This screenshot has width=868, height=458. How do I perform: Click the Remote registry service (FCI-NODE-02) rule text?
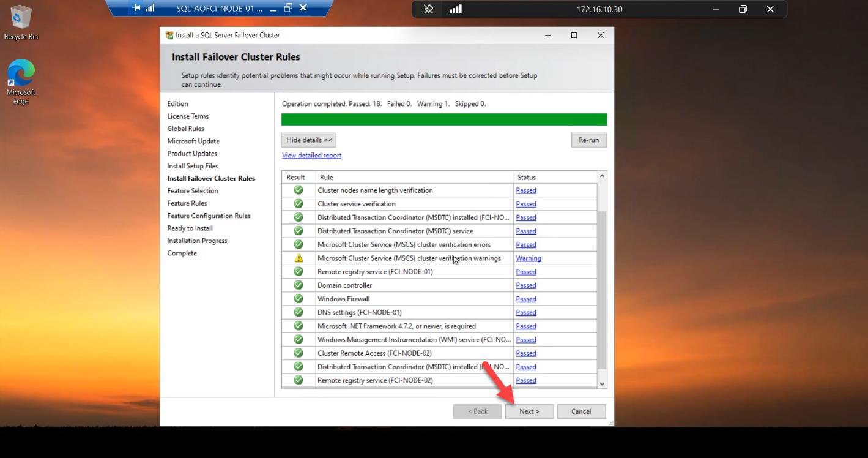tap(375, 380)
